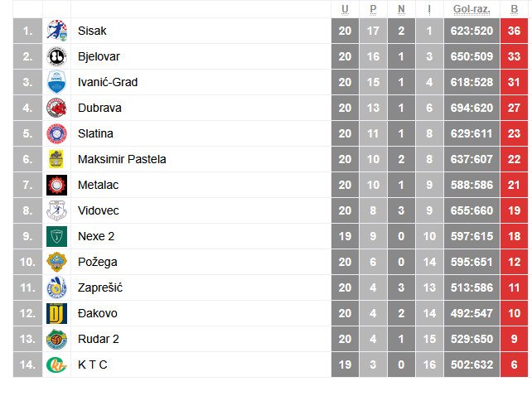Click the B points column header
The image size is (532, 396).
click(x=514, y=9)
